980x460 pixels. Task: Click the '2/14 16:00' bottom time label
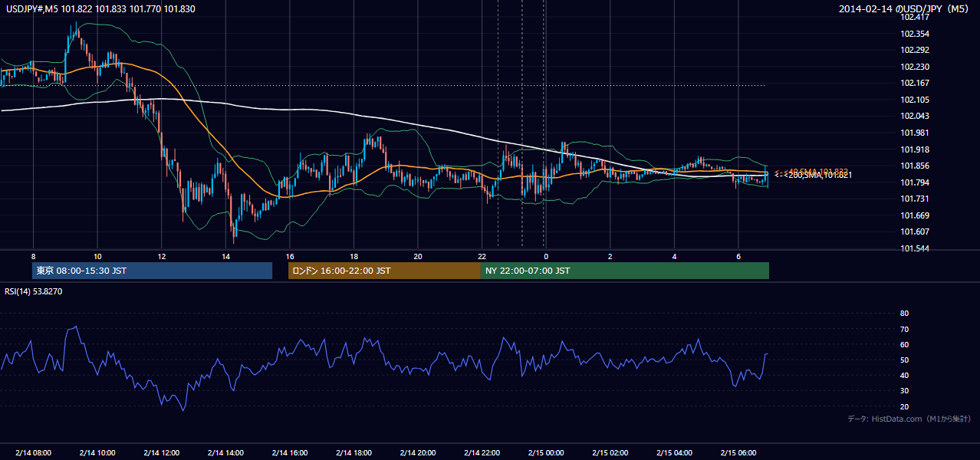click(x=289, y=453)
